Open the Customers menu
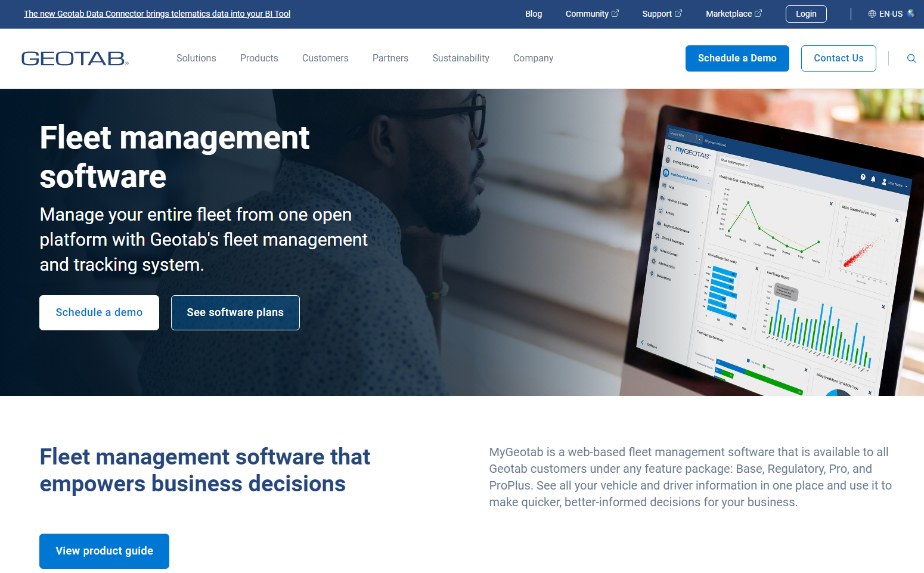The height and width of the screenshot is (573, 924). tap(325, 58)
